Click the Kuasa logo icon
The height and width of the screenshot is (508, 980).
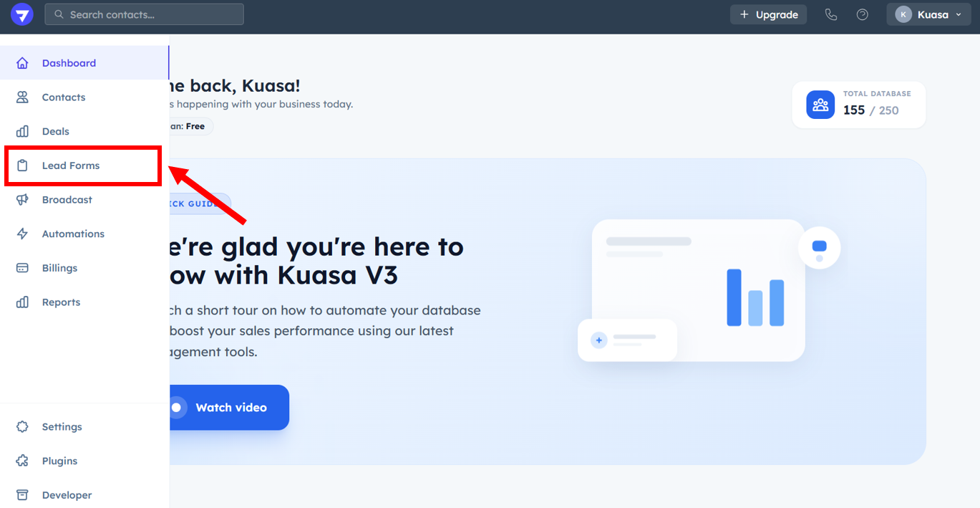[22, 14]
